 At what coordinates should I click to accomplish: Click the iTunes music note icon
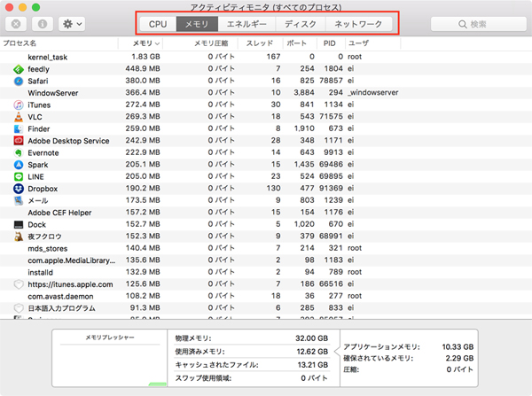(19, 105)
